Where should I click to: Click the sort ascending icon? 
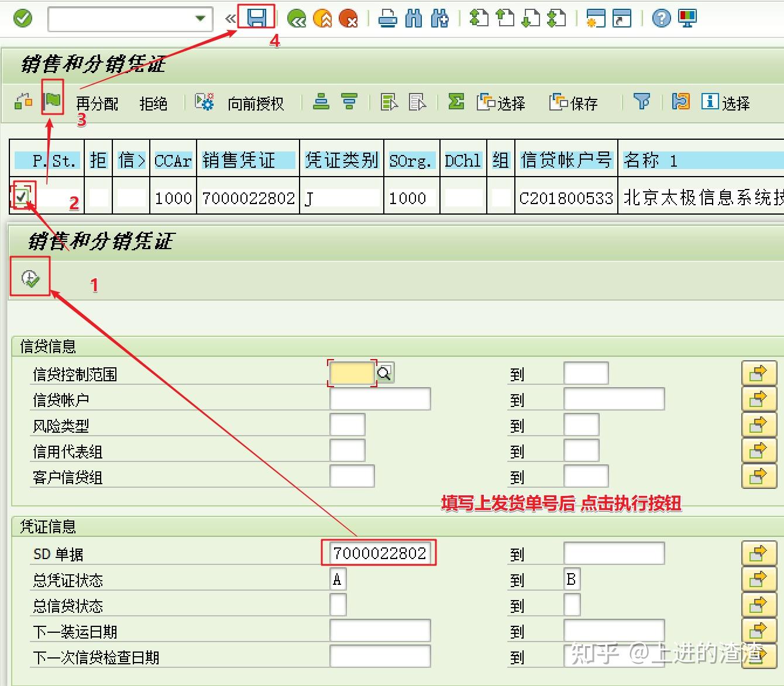click(x=321, y=102)
